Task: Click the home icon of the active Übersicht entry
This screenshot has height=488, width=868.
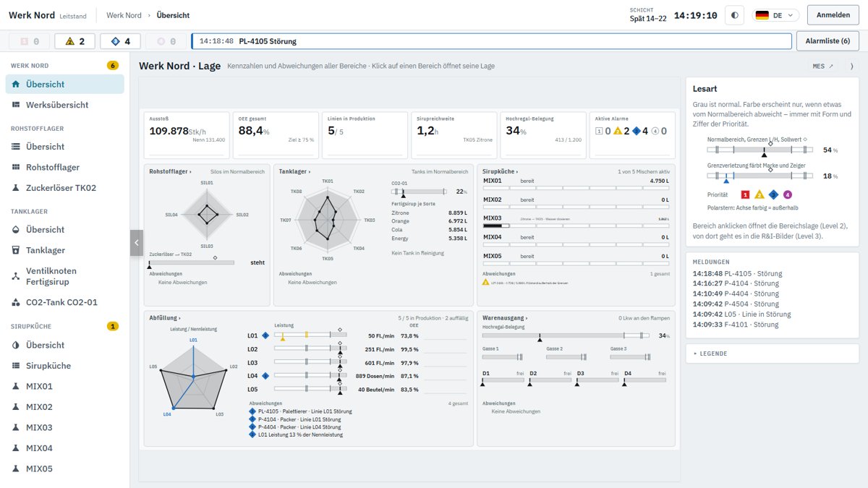Action: pos(16,85)
